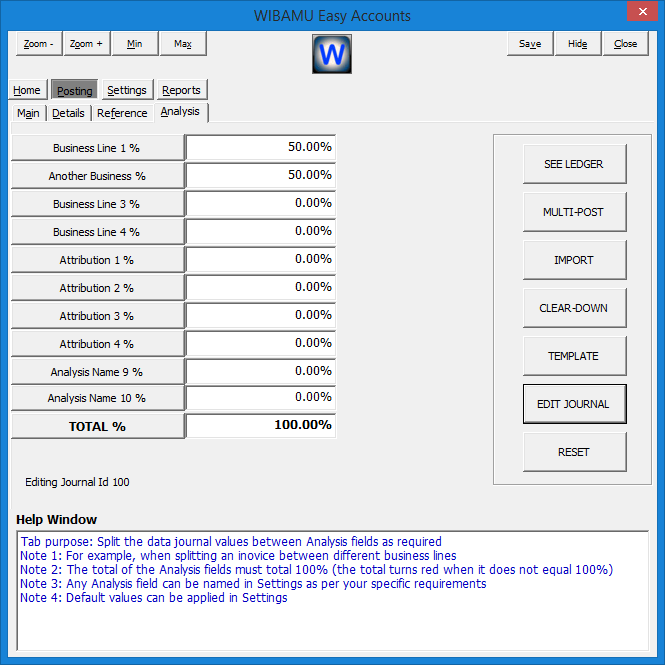Click the Attribution 3 % label

98,316
